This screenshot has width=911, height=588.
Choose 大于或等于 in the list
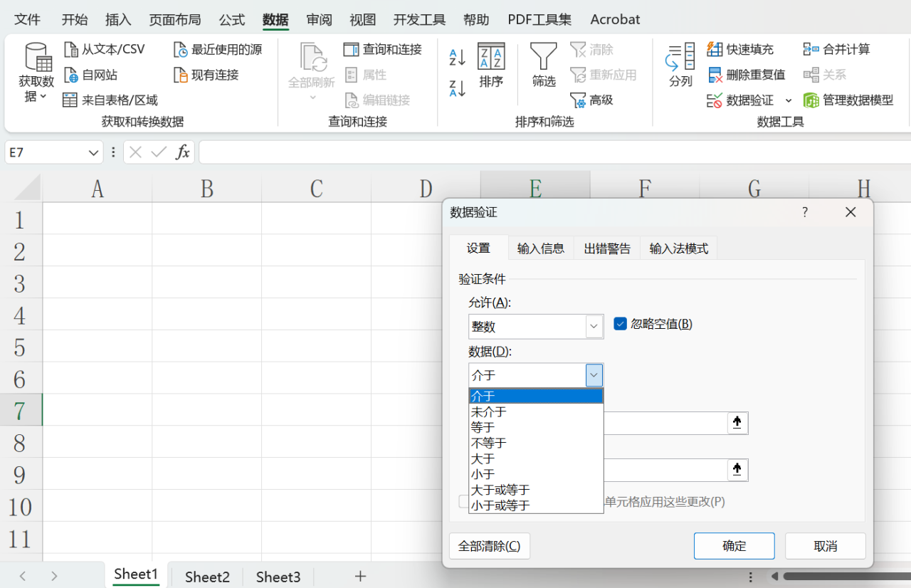[536, 490]
